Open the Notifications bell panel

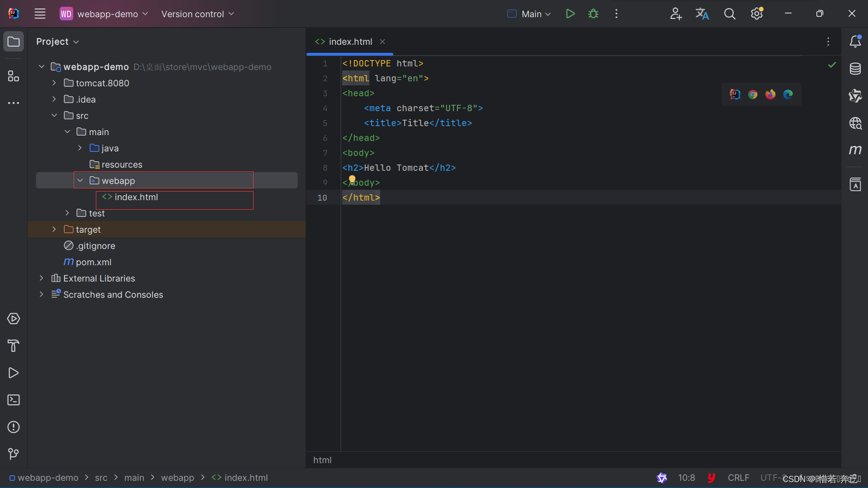pyautogui.click(x=855, y=42)
